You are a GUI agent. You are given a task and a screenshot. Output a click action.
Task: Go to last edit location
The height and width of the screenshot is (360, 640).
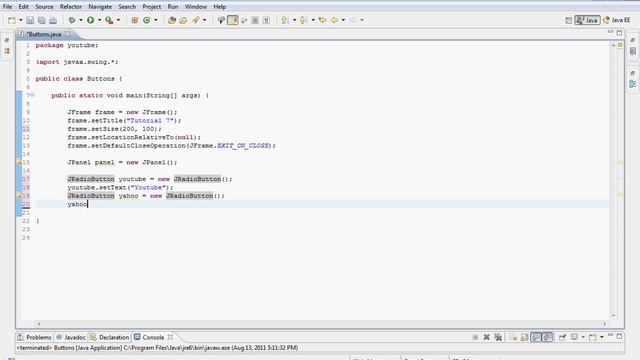click(x=322, y=20)
